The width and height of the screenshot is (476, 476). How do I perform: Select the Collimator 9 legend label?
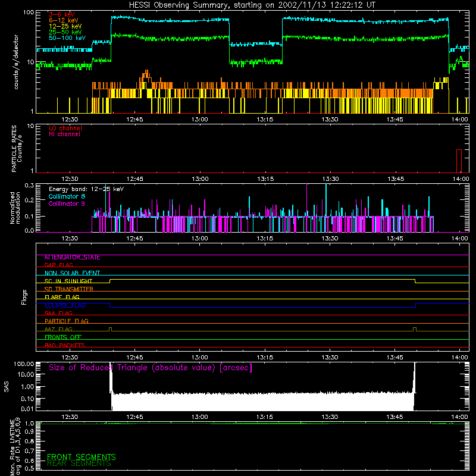pos(67,203)
